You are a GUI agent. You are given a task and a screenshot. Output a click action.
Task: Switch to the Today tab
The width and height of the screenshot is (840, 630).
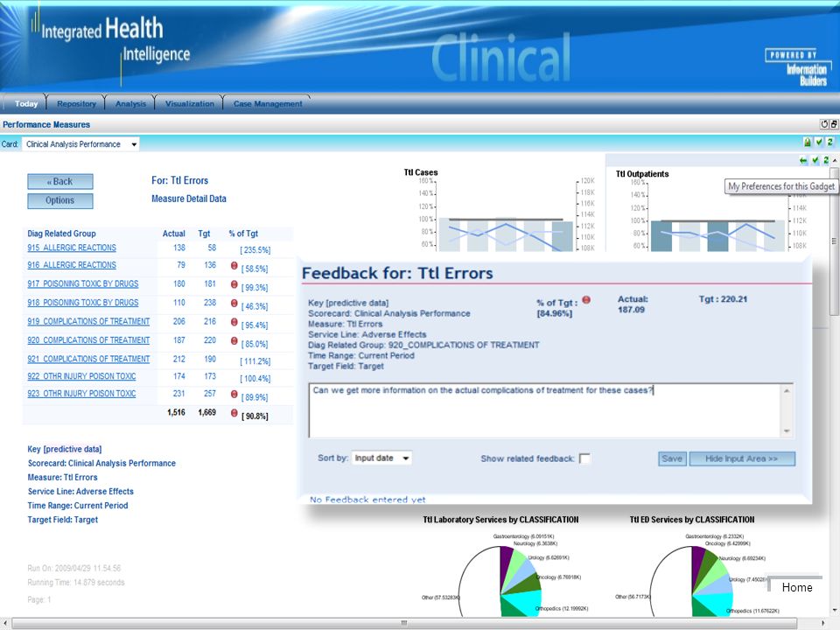[x=25, y=103]
